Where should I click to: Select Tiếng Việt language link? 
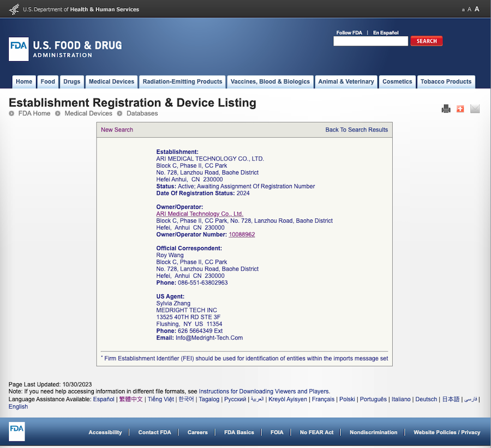160,399
